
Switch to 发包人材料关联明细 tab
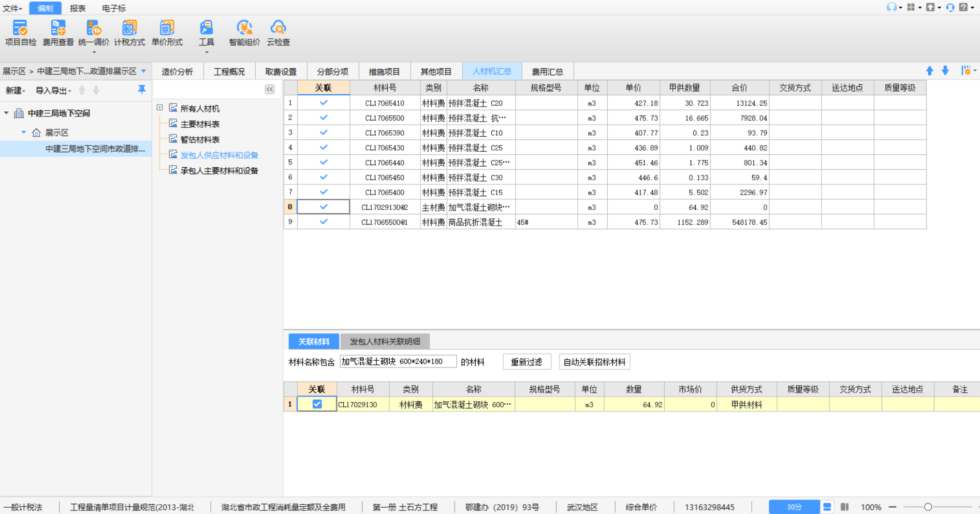pos(385,342)
